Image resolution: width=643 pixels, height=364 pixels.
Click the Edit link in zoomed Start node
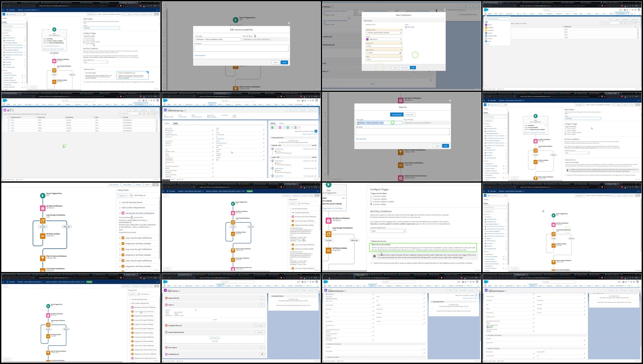(x=343, y=198)
